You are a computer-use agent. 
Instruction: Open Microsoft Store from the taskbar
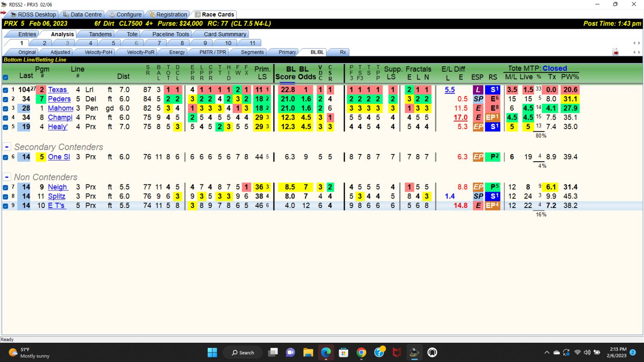343,353
